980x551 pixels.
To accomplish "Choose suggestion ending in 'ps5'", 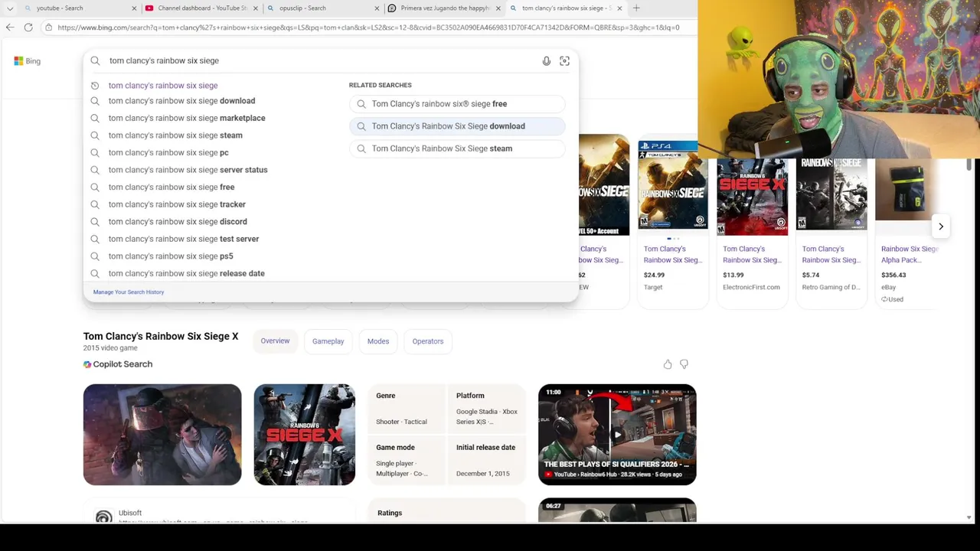I will click(x=171, y=256).
